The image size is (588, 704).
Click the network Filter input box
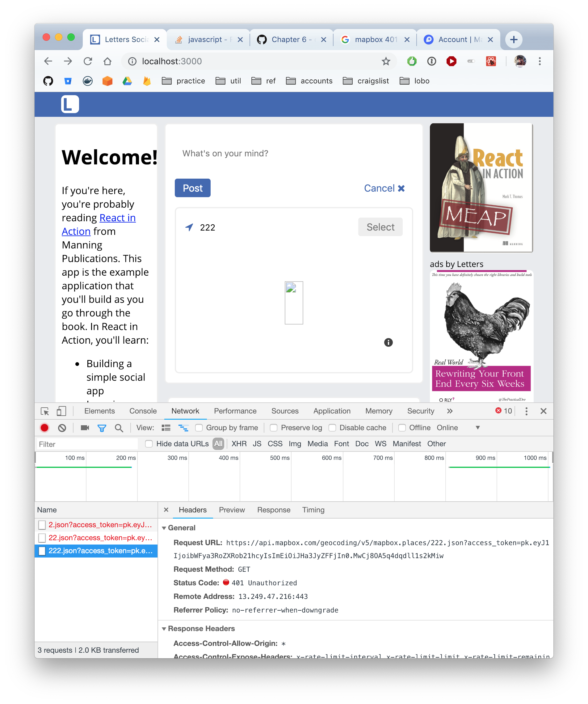(87, 444)
